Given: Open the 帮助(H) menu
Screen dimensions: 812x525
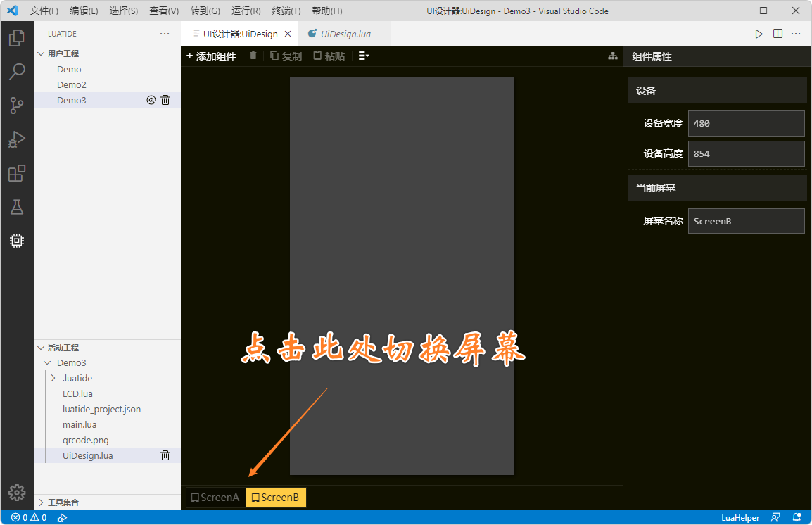Looking at the screenshot, I should click(326, 11).
